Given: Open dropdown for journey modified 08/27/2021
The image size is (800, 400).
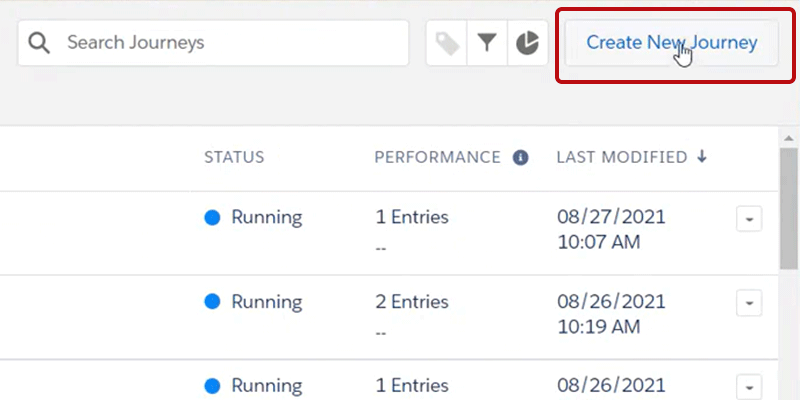Looking at the screenshot, I should click(x=749, y=218).
